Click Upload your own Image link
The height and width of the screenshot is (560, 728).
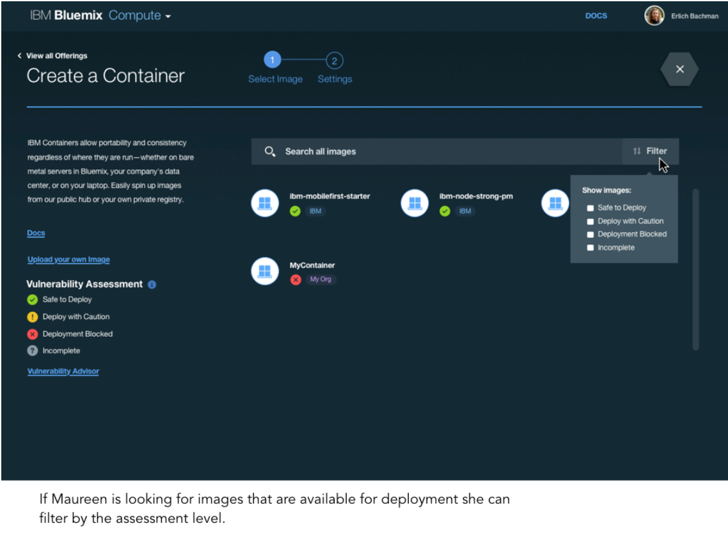(x=68, y=260)
